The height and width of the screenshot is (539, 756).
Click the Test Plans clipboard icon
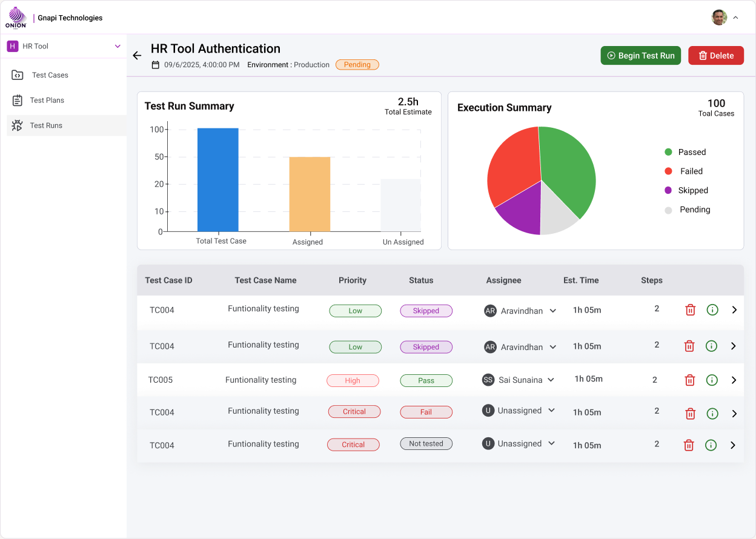(x=18, y=101)
